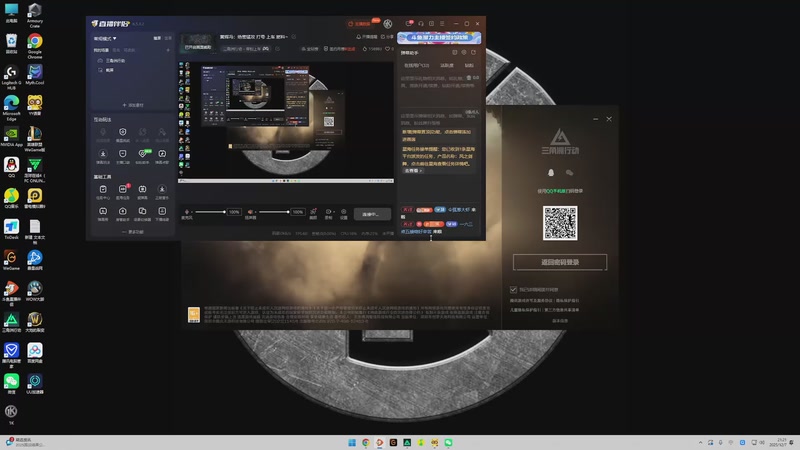This screenshot has height=450, width=800.
Task: Open 任务中心 in basic tools
Action: [x=103, y=192]
